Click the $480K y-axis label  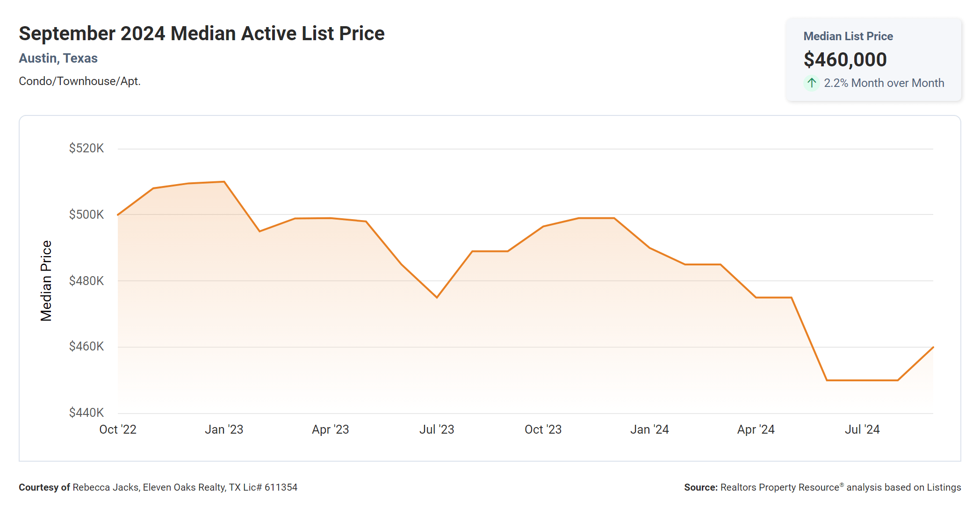86,281
